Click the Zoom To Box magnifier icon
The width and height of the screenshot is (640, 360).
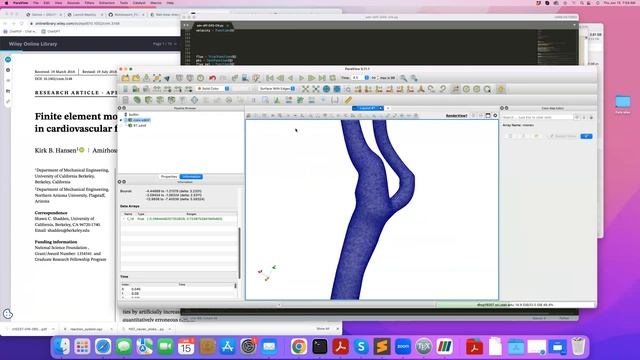(347, 89)
